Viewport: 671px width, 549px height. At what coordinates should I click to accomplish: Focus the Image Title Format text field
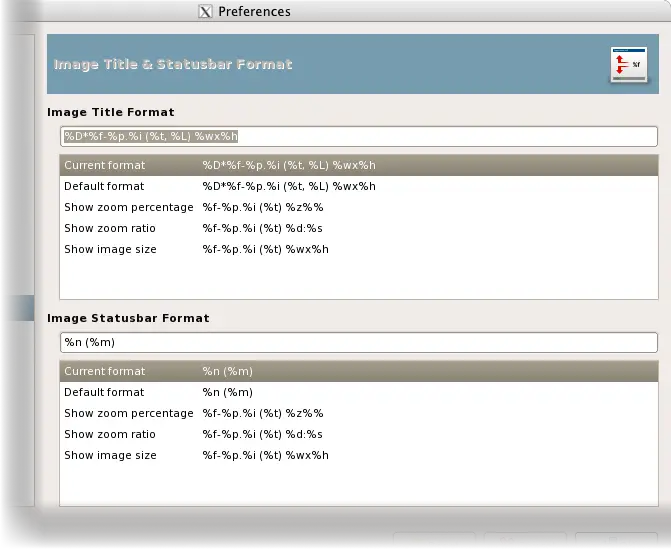[x=358, y=137]
